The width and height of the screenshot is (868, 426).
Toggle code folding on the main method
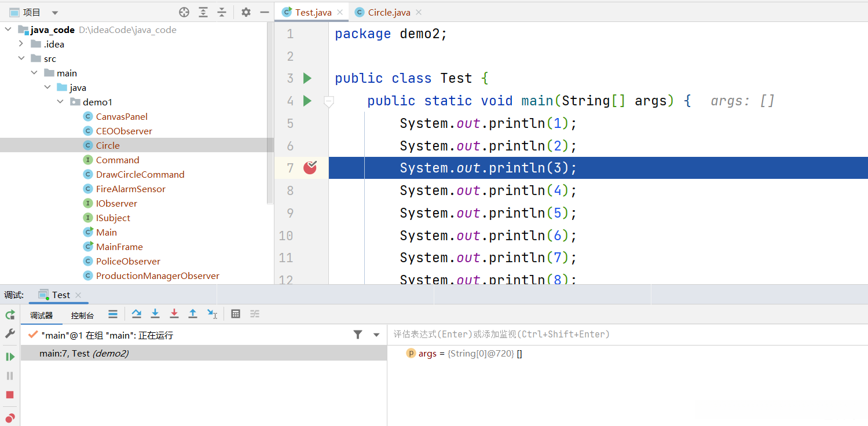coord(328,101)
